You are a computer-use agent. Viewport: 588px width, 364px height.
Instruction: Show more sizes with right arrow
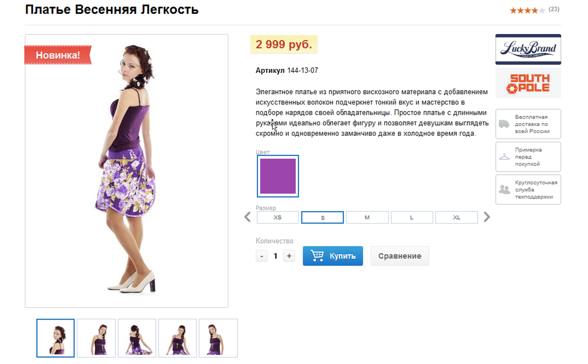pos(487,217)
